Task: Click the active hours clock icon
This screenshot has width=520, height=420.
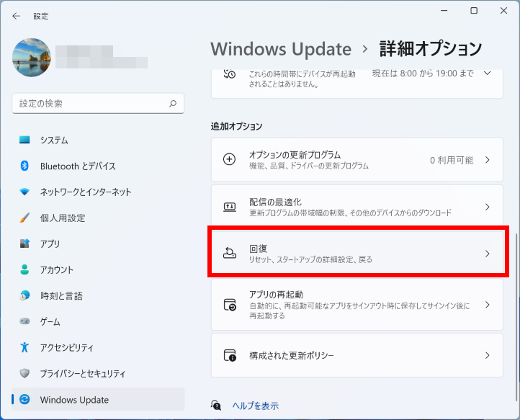Action: (x=229, y=73)
